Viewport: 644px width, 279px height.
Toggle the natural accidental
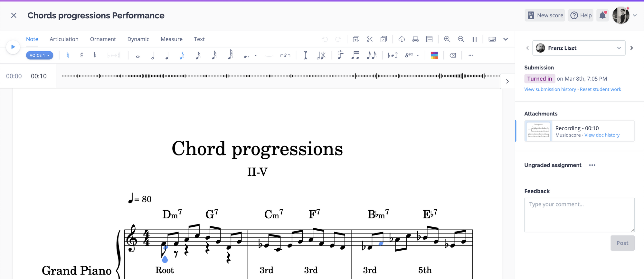coord(68,55)
